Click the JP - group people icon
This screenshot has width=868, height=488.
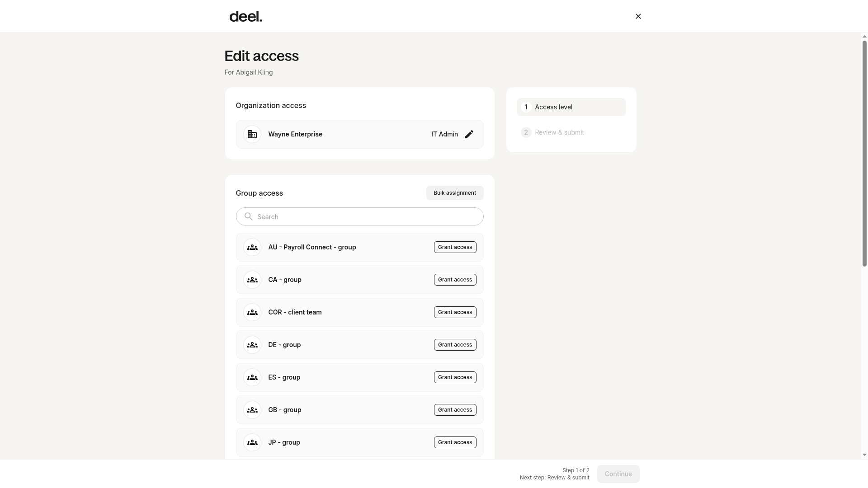[x=252, y=442]
